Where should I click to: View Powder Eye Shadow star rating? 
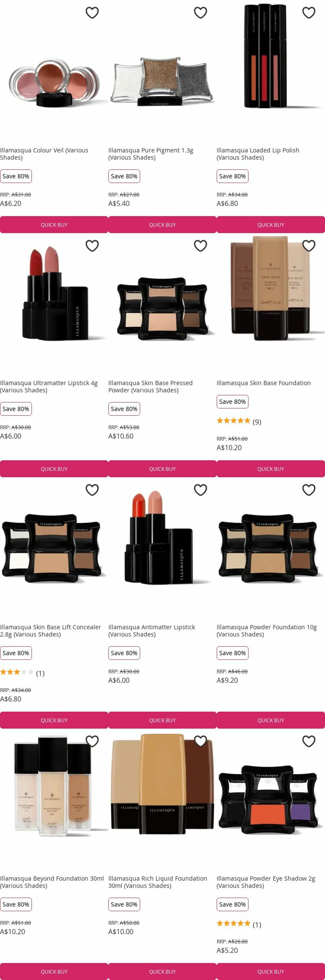coord(239,924)
